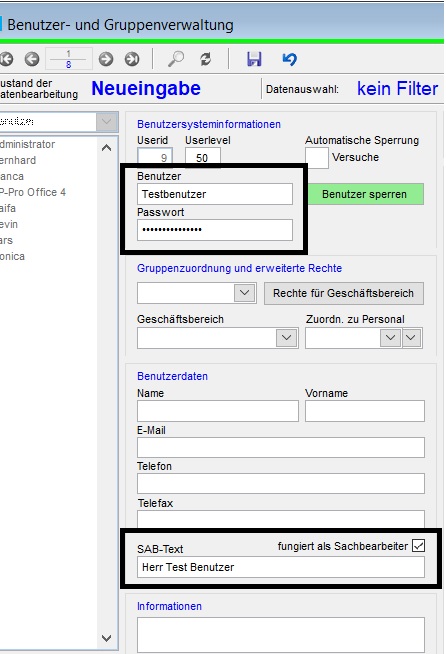This screenshot has height=654, width=446.
Task: Undo changes with the blue arrow icon
Action: click(x=290, y=59)
